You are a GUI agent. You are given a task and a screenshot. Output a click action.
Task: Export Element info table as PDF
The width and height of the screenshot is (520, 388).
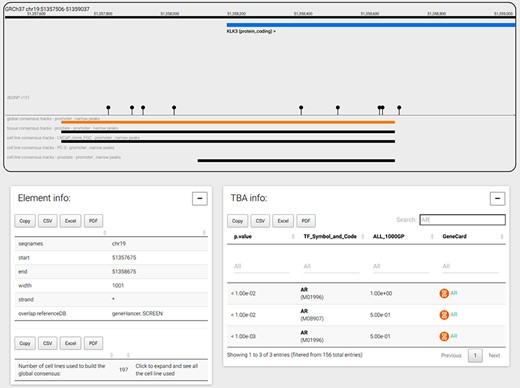pos(93,221)
